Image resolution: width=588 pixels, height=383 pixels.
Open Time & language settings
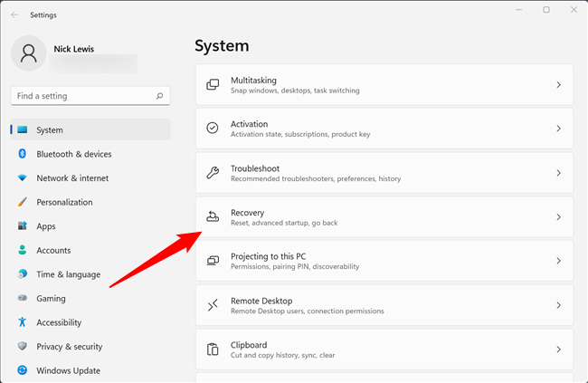[x=68, y=274]
